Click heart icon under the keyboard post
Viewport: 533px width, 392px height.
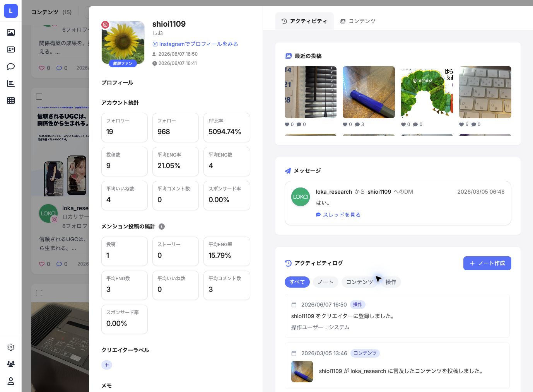(x=461, y=124)
